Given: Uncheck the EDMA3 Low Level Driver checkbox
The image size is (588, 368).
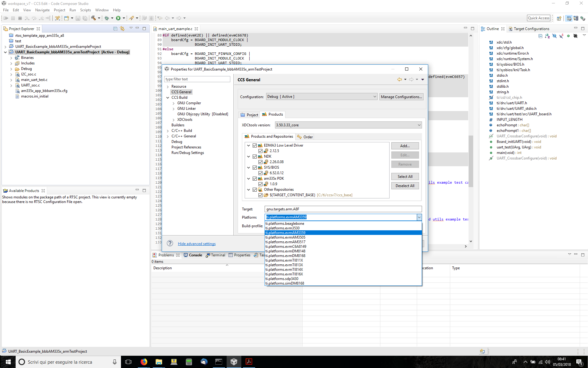Looking at the screenshot, I should 254,145.
